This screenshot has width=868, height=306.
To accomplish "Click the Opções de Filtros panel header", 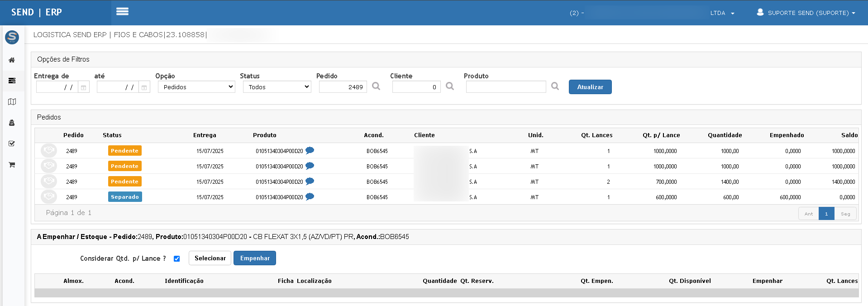I will [x=446, y=59].
